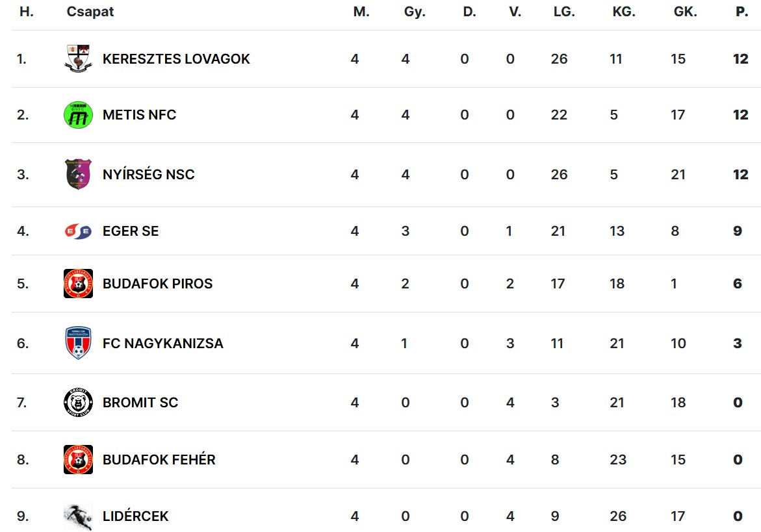Click the Keresztes Lovagok team crest
This screenshot has width=761, height=532.
pyautogui.click(x=78, y=58)
